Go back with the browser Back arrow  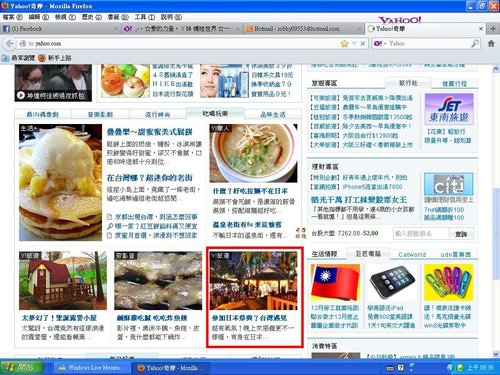(x=10, y=43)
